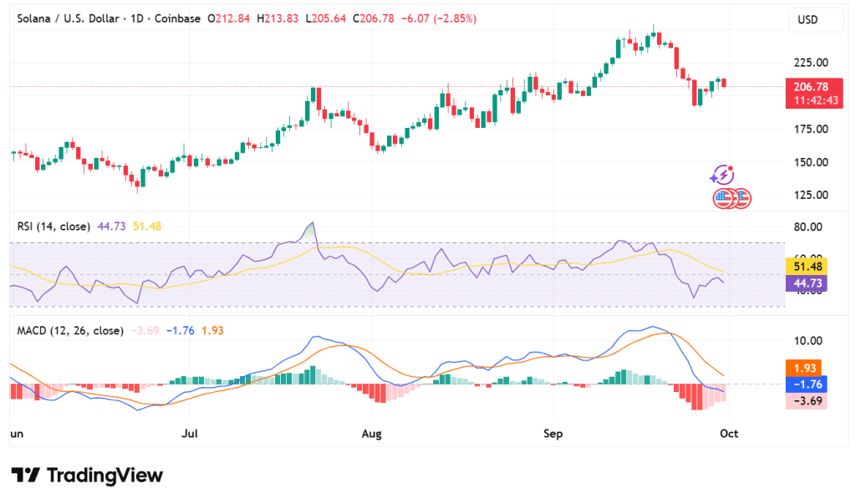
Task: Click the leftmost US flag event icon
Action: coord(722,199)
